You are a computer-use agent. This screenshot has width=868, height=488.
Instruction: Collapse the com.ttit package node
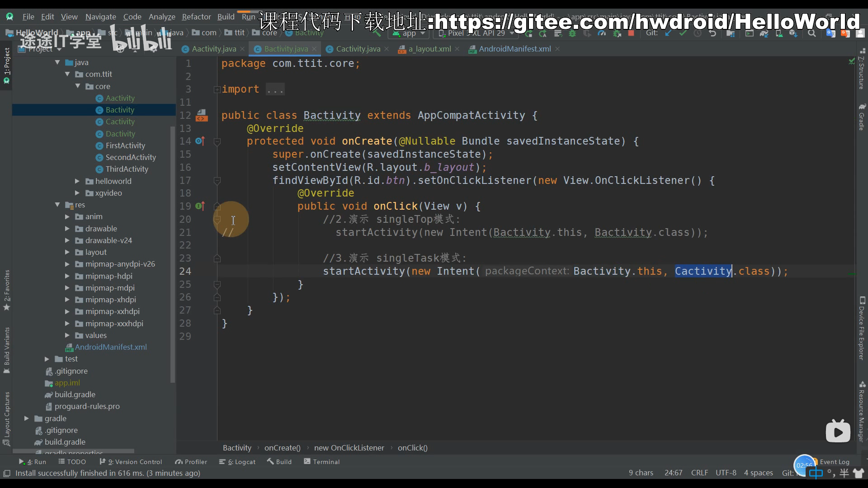67,74
